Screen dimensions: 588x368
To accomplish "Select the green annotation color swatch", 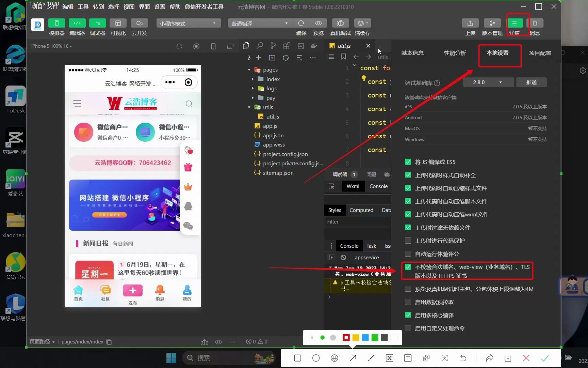I will tap(375, 337).
